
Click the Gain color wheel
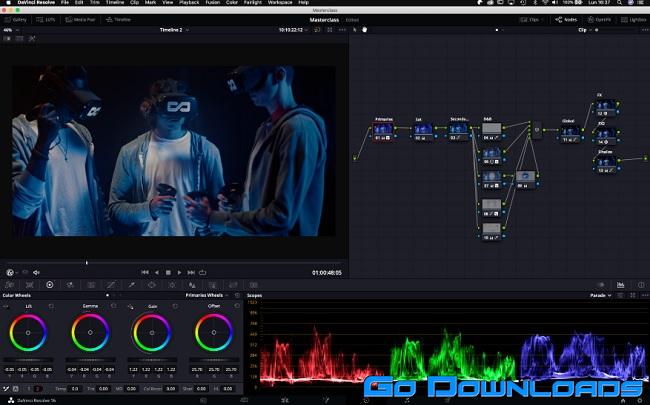[150, 331]
